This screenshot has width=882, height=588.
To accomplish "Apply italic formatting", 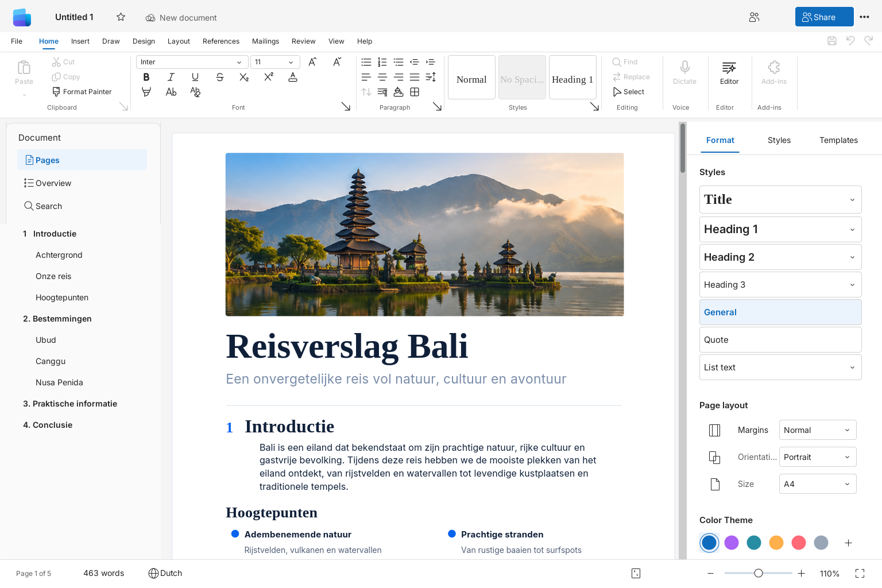I will [x=171, y=77].
